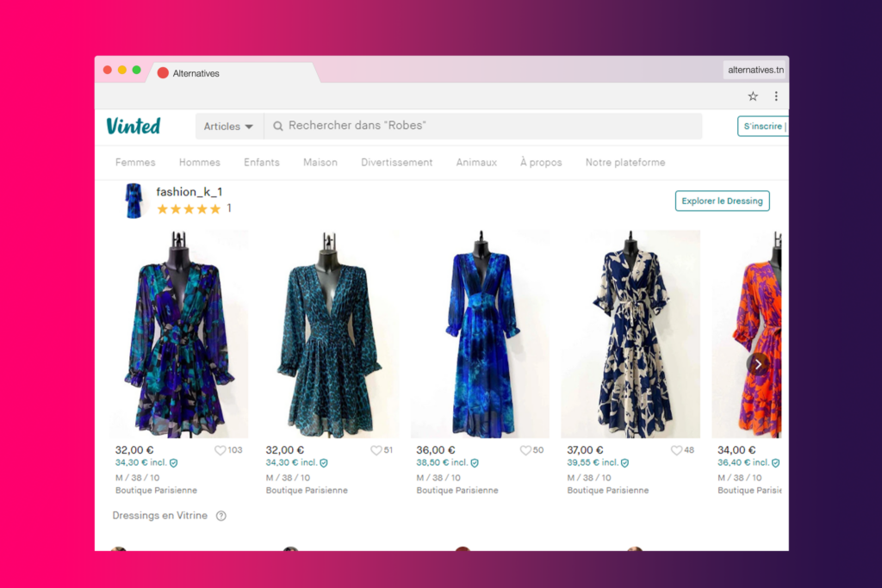882x588 pixels.
Task: Click the 39,55 € incl. price
Action: tap(593, 462)
